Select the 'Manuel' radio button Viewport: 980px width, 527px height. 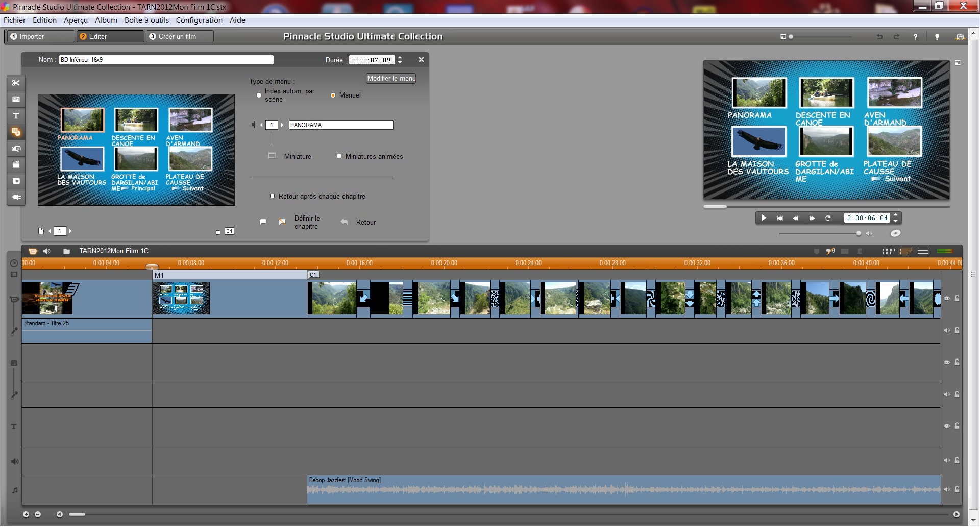(333, 95)
